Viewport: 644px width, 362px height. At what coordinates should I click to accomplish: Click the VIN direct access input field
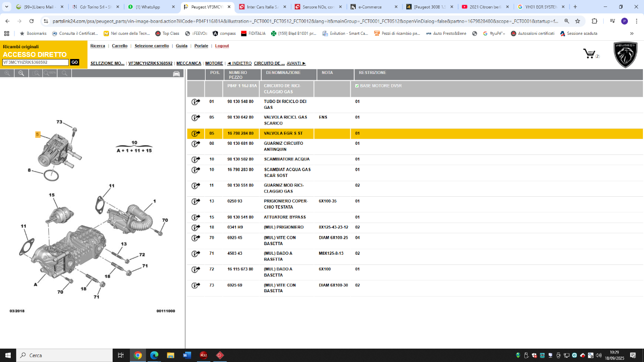[x=35, y=62]
